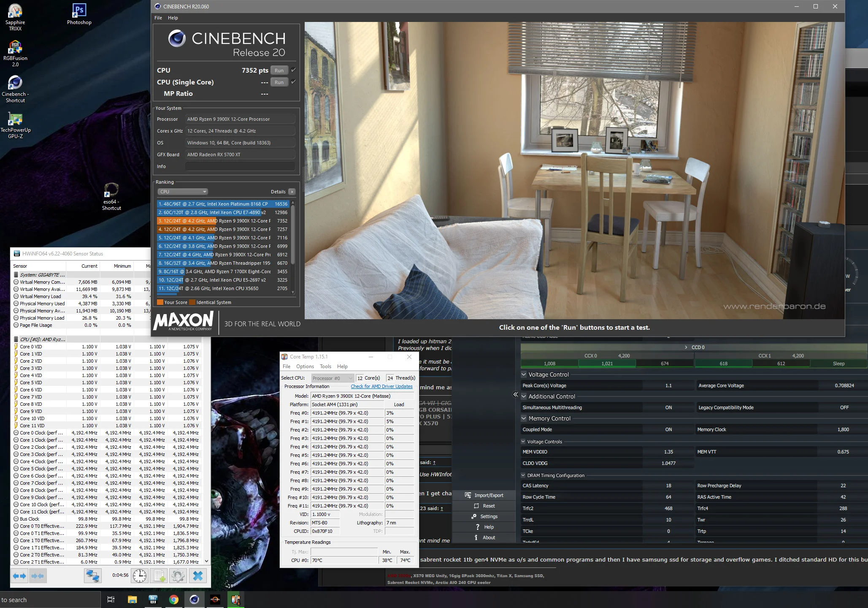
Task: Toggle Coupled Mode ON value in Ryzen Master
Action: [668, 429]
